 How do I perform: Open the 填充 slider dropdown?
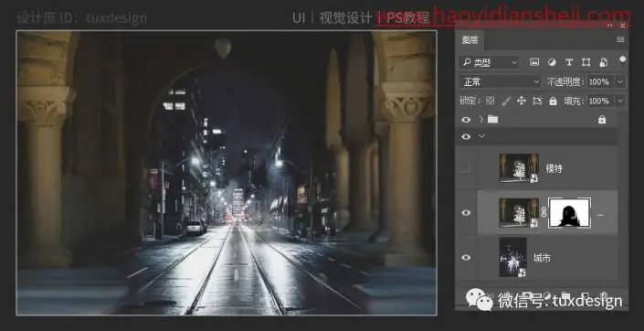(620, 101)
